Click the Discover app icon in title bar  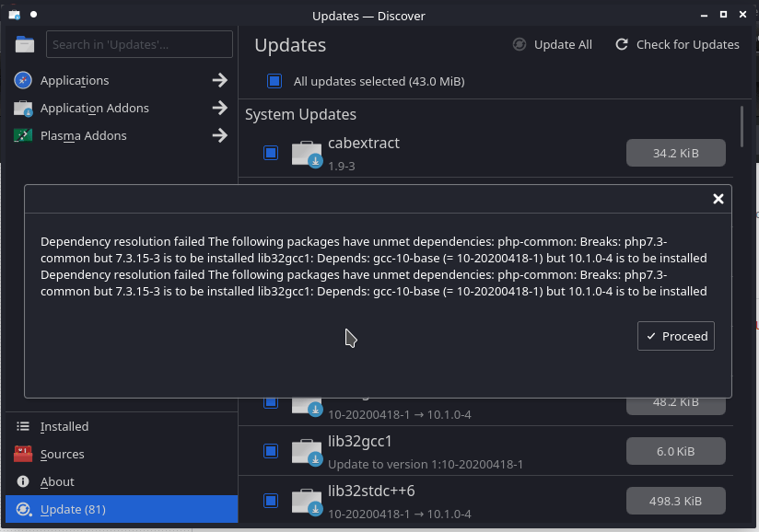pyautogui.click(x=15, y=15)
